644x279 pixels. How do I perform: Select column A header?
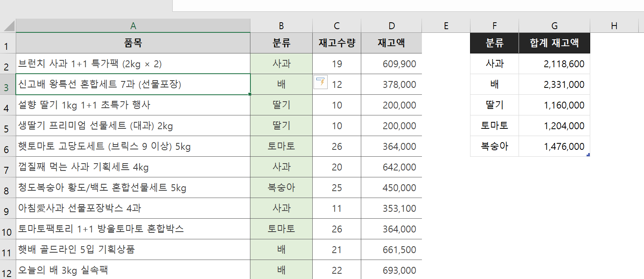(x=133, y=26)
